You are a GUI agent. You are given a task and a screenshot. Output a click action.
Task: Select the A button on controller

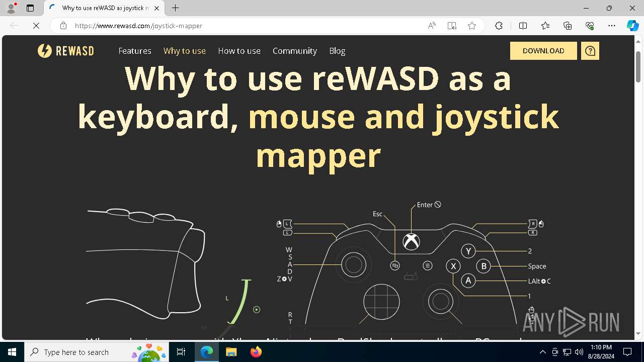click(x=468, y=281)
